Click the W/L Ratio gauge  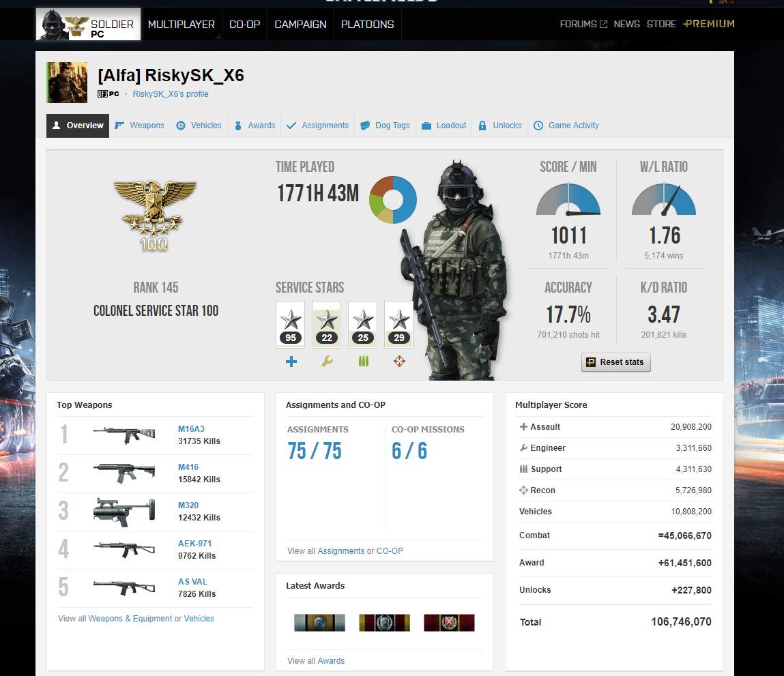coord(663,199)
